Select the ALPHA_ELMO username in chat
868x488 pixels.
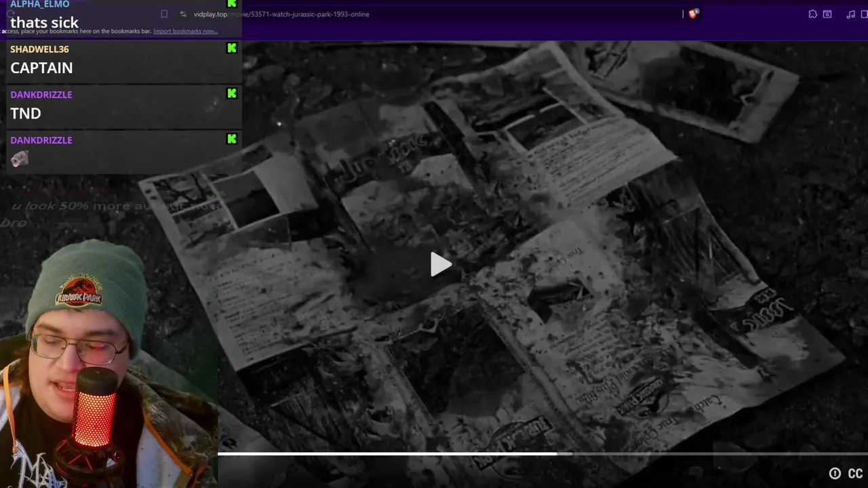39,4
